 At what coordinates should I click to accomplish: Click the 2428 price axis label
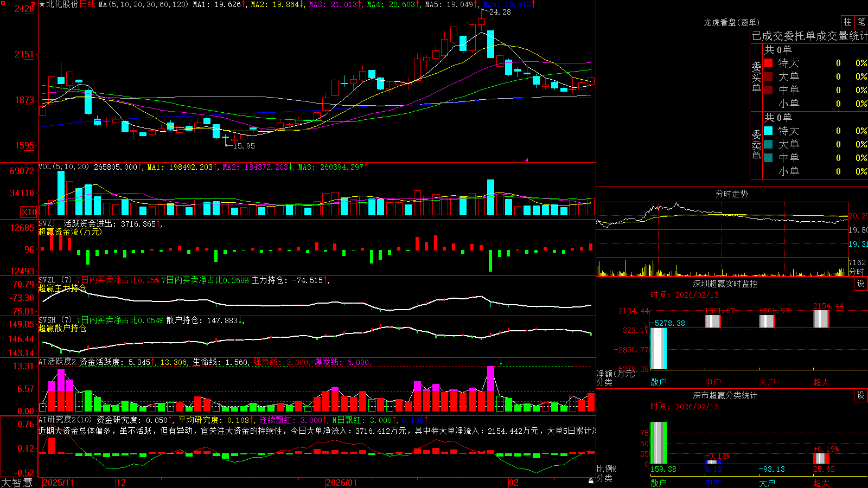coord(24,9)
